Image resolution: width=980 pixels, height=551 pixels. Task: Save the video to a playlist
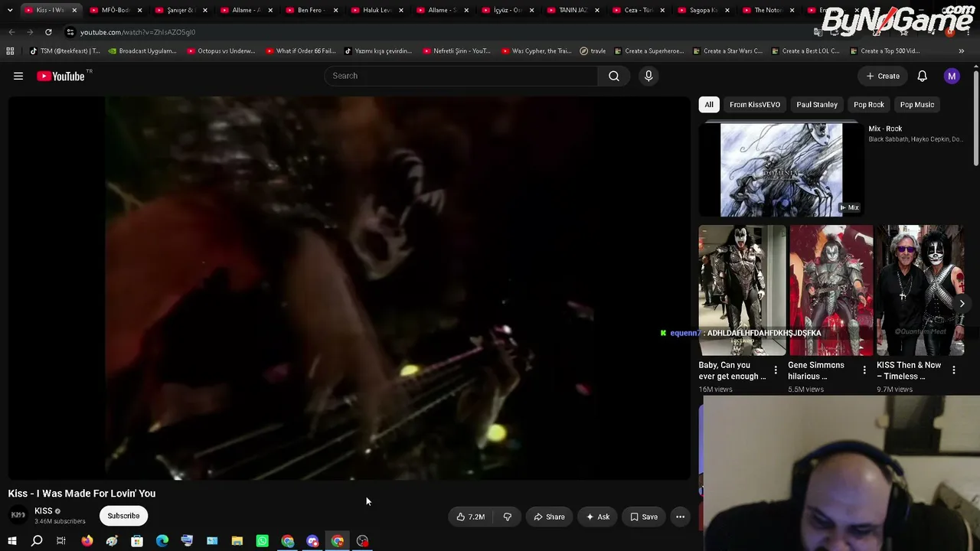coord(644,517)
